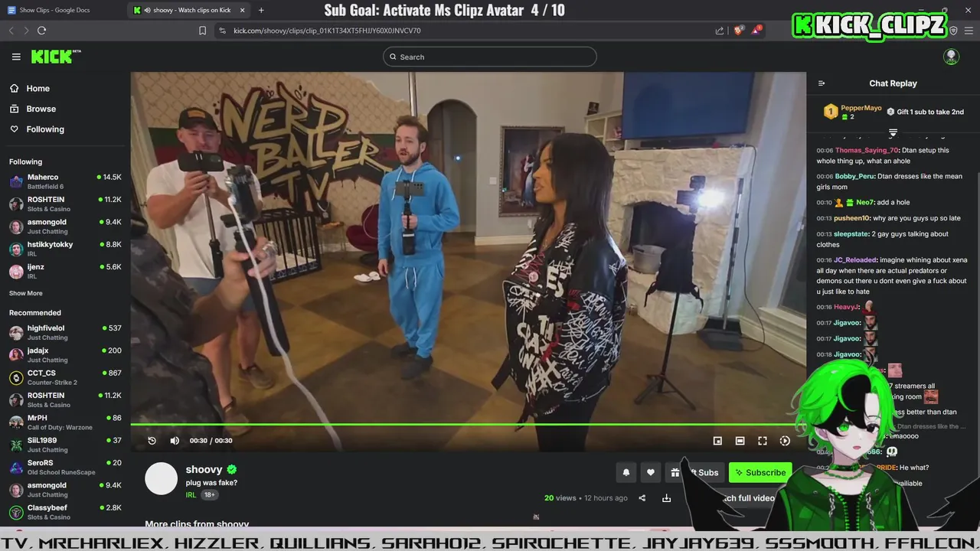The height and width of the screenshot is (551, 980).
Task: Open Maherco channel in Following list
Action: click(65, 181)
